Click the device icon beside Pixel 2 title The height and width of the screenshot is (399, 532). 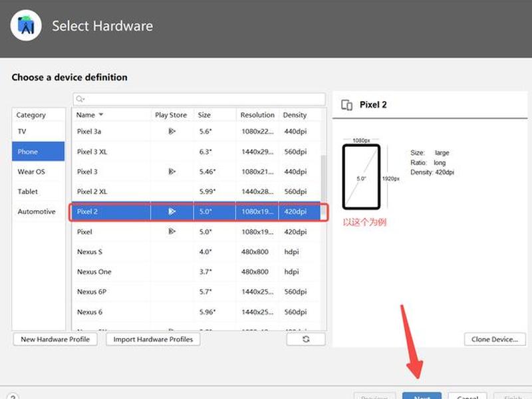[x=346, y=105]
